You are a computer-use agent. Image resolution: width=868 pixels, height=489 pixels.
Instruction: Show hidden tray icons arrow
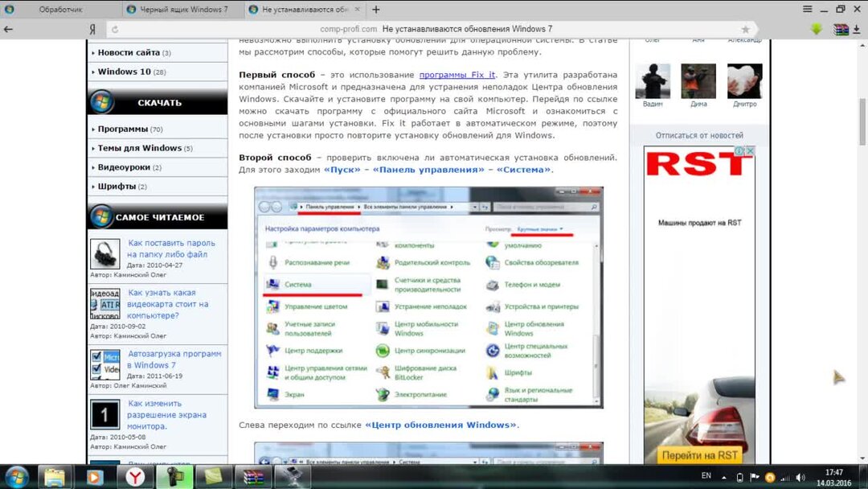(724, 477)
